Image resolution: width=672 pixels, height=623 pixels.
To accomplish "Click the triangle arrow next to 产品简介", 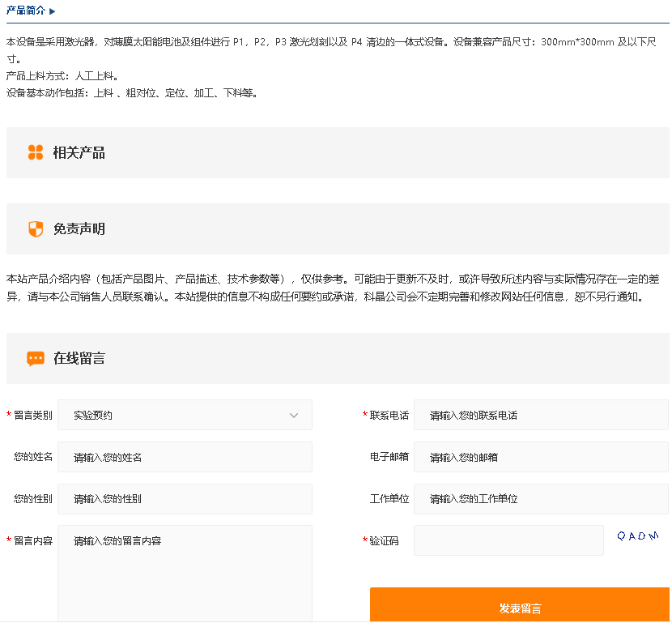I will tap(53, 11).
